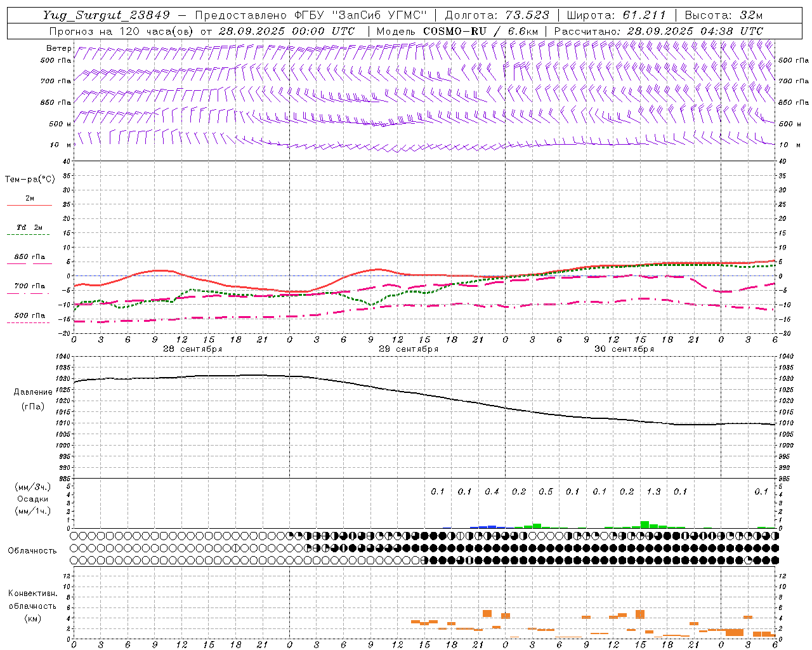The image size is (812, 650).
Task: Click the (мм/3ч.) precipitation unit label
Action: (33, 487)
